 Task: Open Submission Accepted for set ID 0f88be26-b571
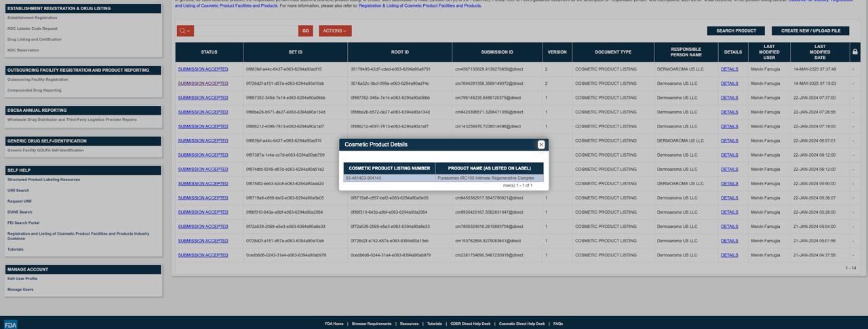(x=203, y=112)
